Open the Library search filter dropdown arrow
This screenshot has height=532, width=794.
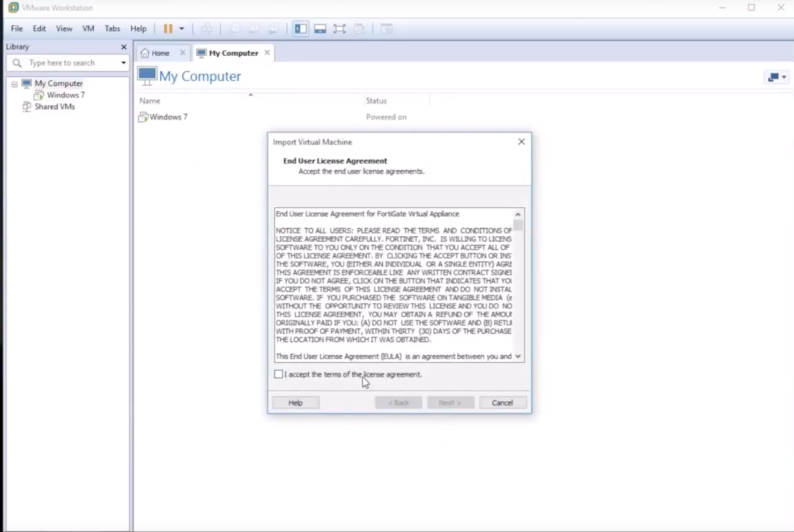tap(123, 63)
